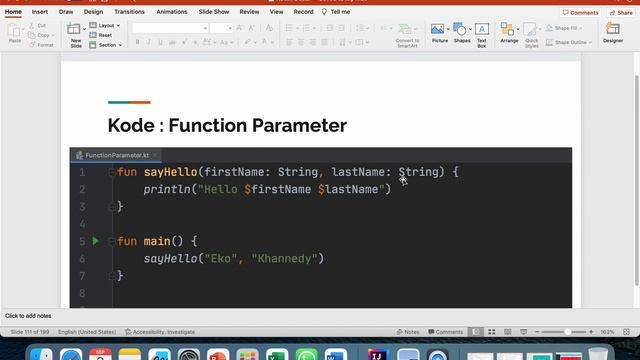Toggle Notes pane from the status bar

[x=408, y=332]
